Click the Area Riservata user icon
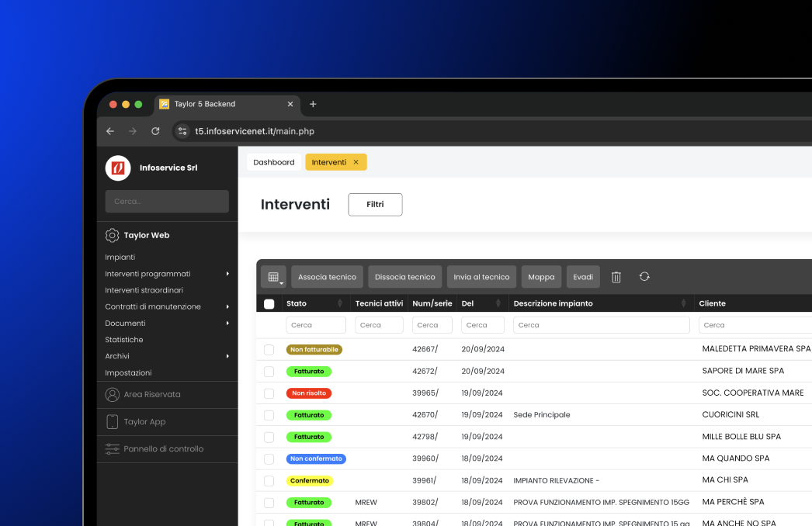Viewport: 812px width, 526px height. click(x=112, y=394)
